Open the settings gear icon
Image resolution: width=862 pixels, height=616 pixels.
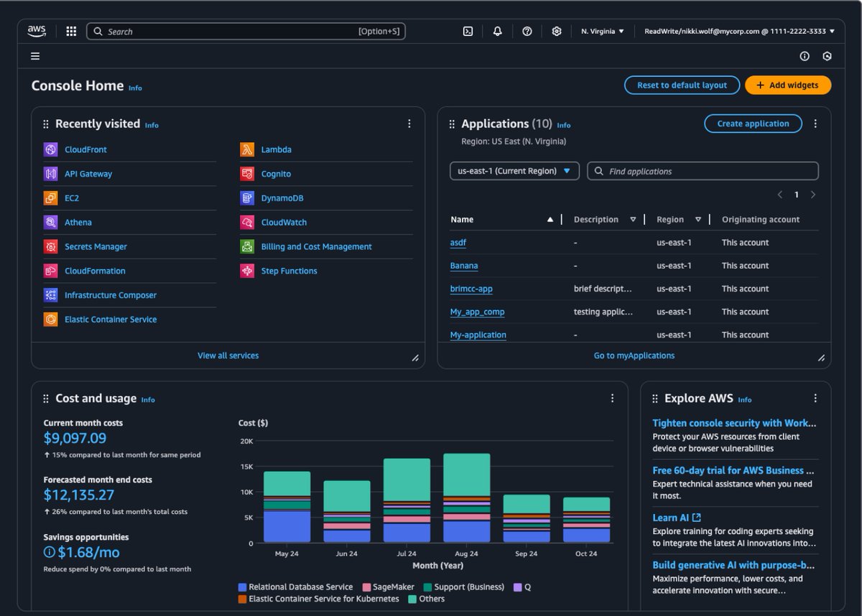click(557, 31)
